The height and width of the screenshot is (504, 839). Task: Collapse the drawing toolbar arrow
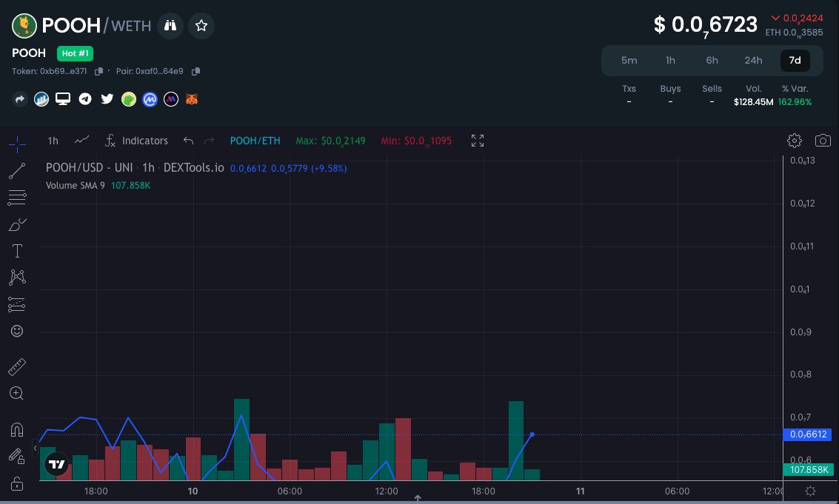coord(36,448)
